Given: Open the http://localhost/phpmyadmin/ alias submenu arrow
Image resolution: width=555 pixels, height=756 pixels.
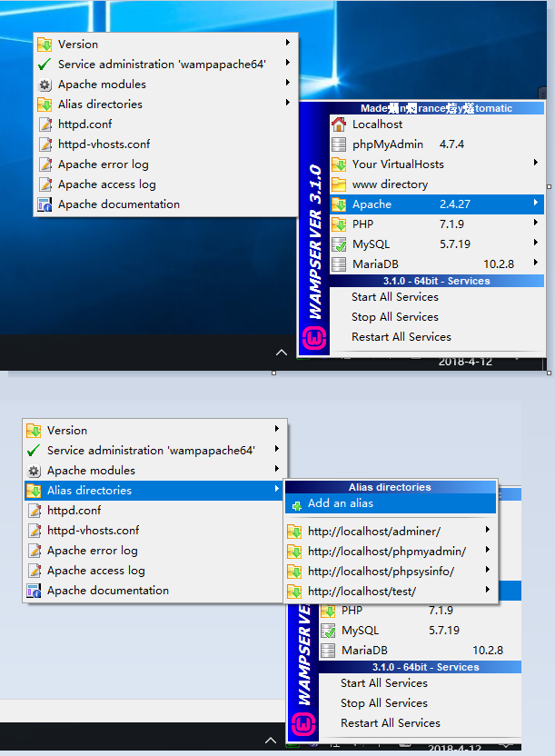Looking at the screenshot, I should coord(488,551).
